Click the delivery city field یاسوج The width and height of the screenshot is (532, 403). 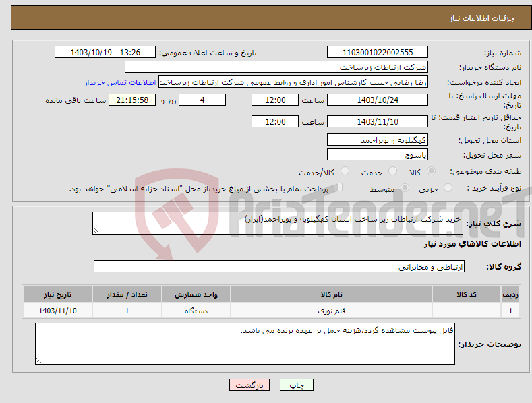coord(378,155)
